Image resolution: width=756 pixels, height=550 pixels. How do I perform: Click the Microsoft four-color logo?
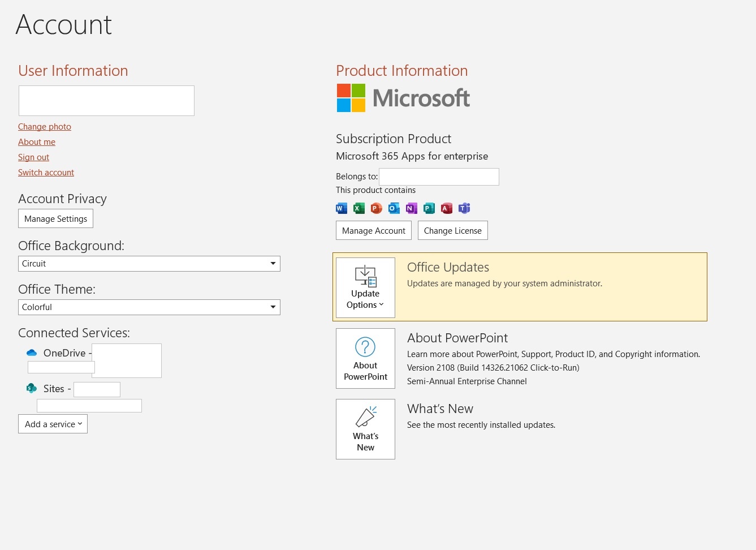(351, 98)
